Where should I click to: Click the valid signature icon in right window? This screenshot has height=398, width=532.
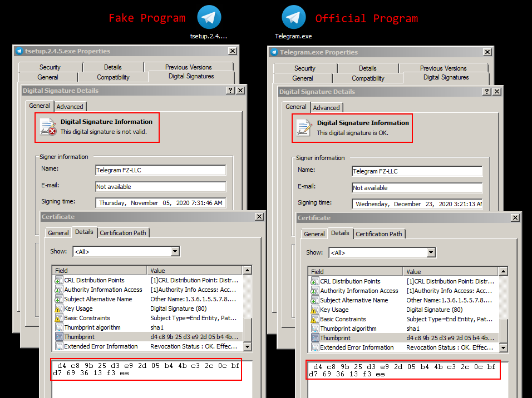pyautogui.click(x=304, y=128)
